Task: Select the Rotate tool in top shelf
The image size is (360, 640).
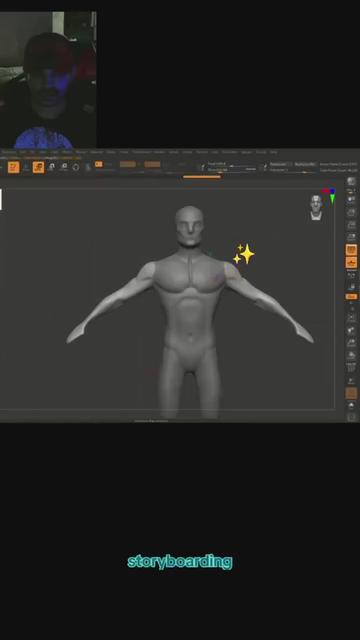Action: (x=76, y=167)
